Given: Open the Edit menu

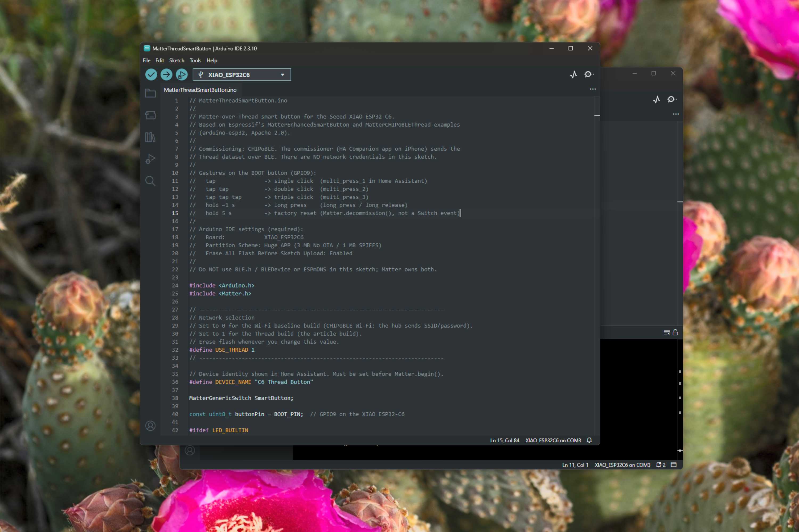Looking at the screenshot, I should (159, 60).
